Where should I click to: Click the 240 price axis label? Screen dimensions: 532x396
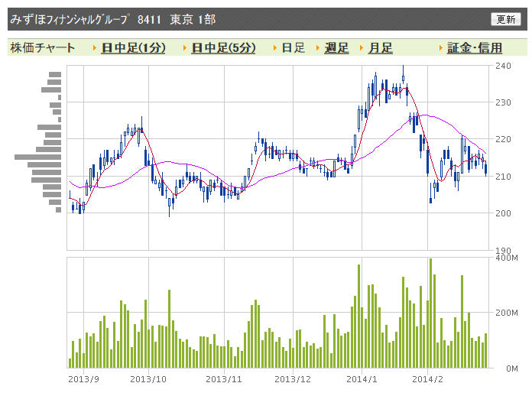click(503, 66)
